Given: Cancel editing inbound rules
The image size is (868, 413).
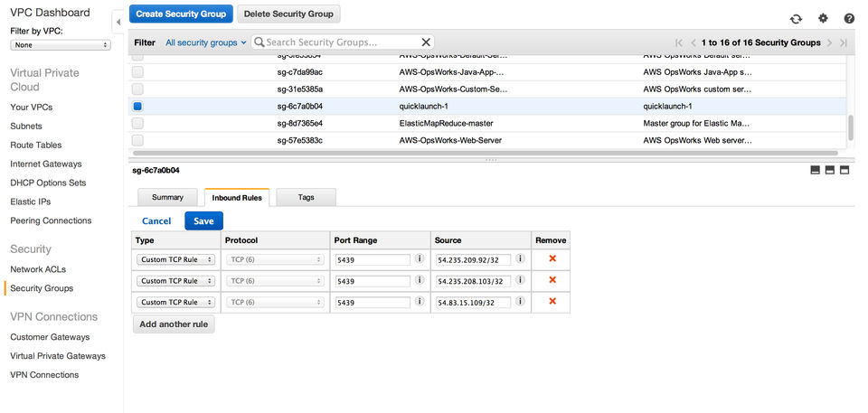Looking at the screenshot, I should (156, 221).
